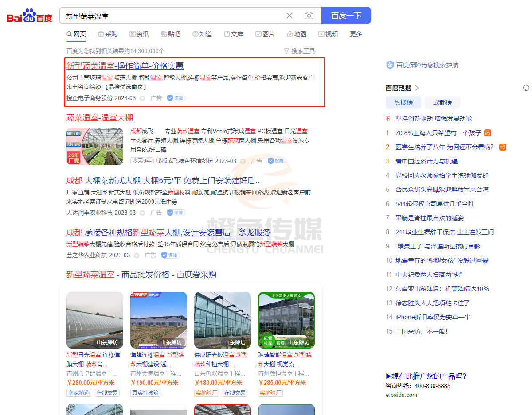Open the Baidu logo homepage
This screenshot has height=415, width=532.
tap(30, 16)
